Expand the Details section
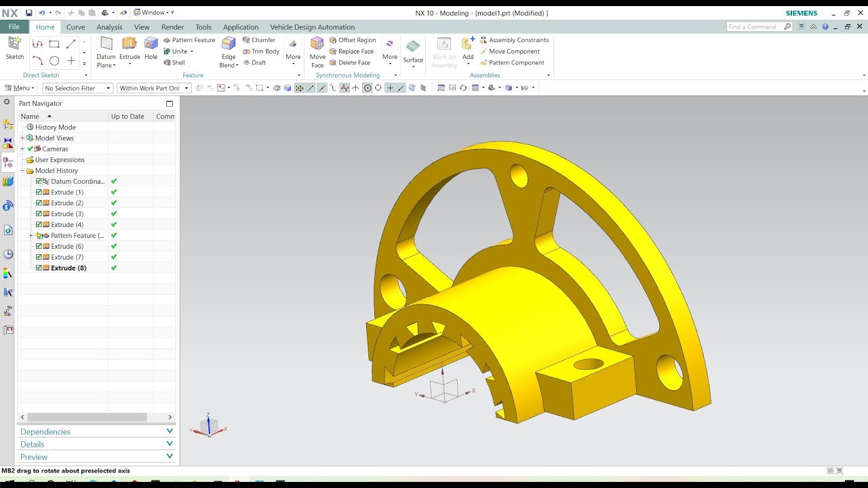 pyautogui.click(x=96, y=445)
